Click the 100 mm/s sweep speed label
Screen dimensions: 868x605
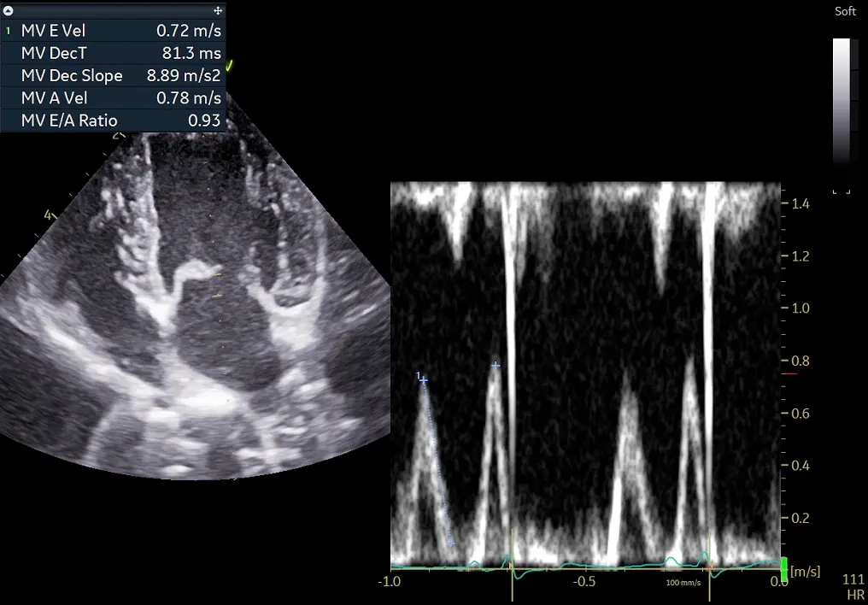(683, 582)
